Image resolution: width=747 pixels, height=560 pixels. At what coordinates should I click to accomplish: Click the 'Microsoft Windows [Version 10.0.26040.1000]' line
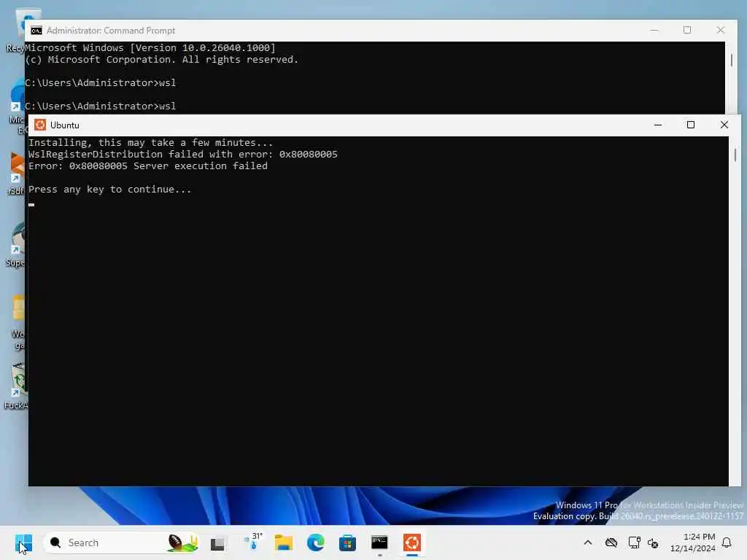pos(150,48)
